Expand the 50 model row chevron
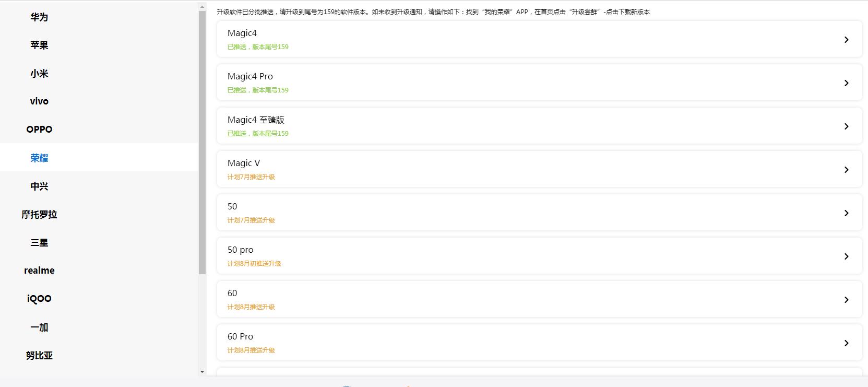Screen dimensions: 868x387 click(x=846, y=213)
